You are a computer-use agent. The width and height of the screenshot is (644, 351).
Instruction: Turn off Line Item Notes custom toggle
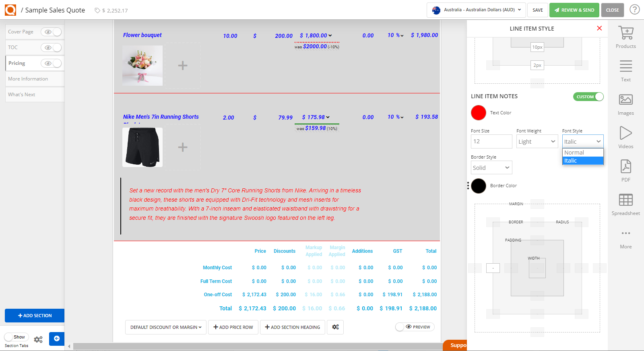point(588,97)
